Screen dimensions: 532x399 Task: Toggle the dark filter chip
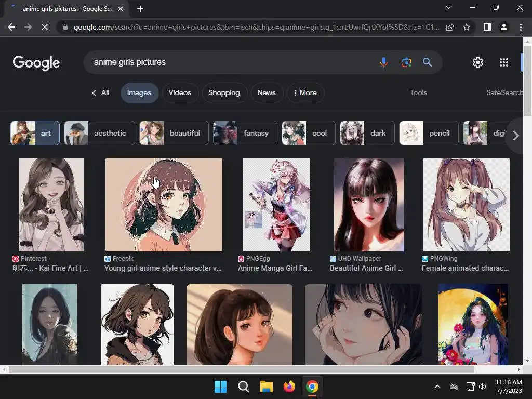pos(367,133)
